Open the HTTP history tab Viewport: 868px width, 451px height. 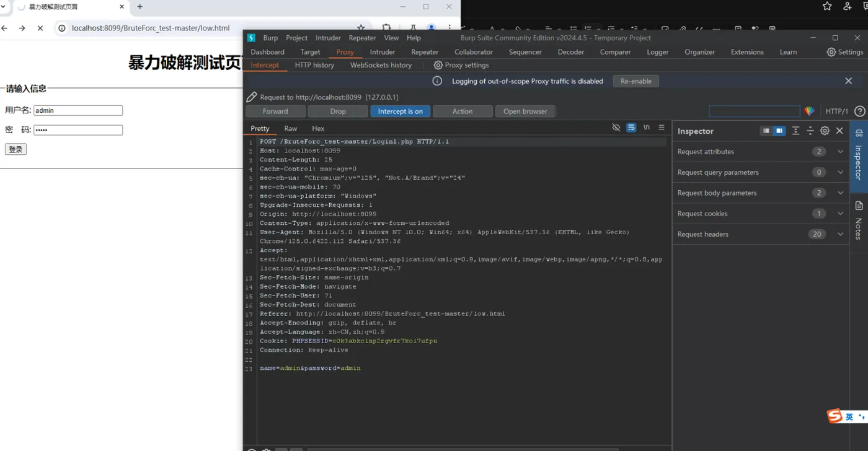tap(314, 65)
